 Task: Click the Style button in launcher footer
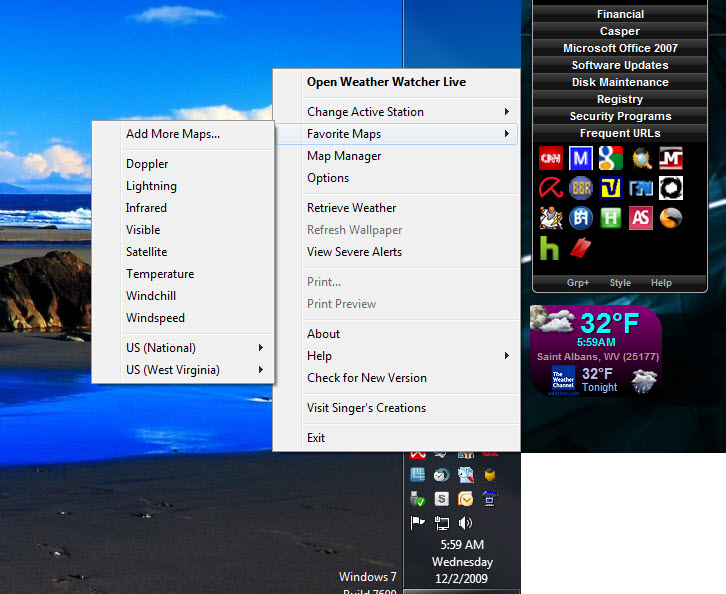click(x=620, y=283)
